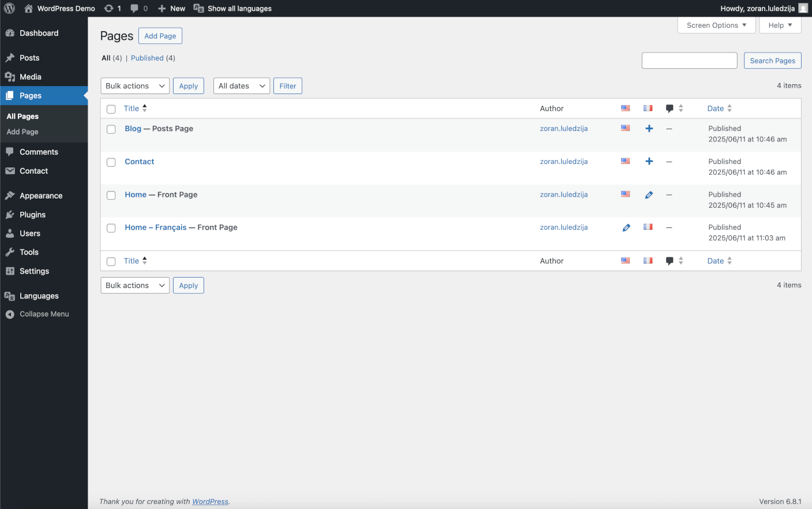The image size is (812, 509).
Task: Toggle select-all checkbox in table header
Action: (111, 109)
